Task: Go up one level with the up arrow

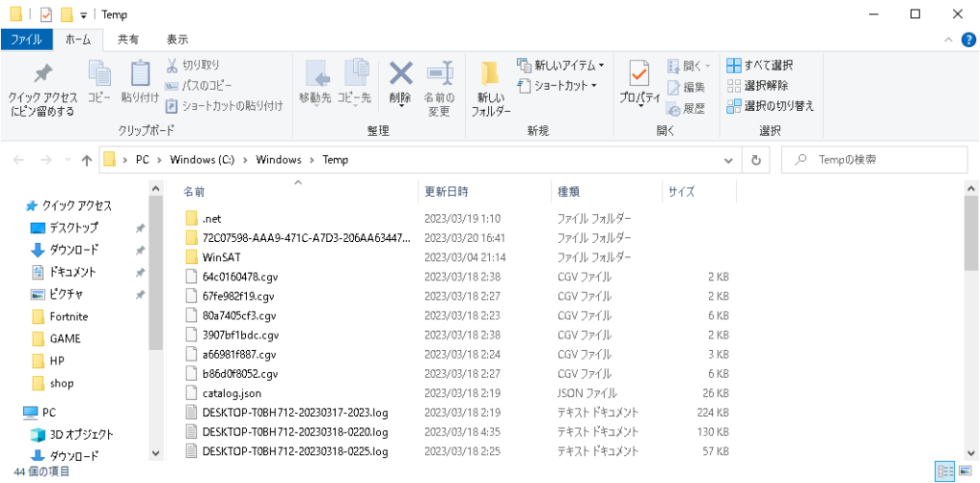Action: [87, 161]
